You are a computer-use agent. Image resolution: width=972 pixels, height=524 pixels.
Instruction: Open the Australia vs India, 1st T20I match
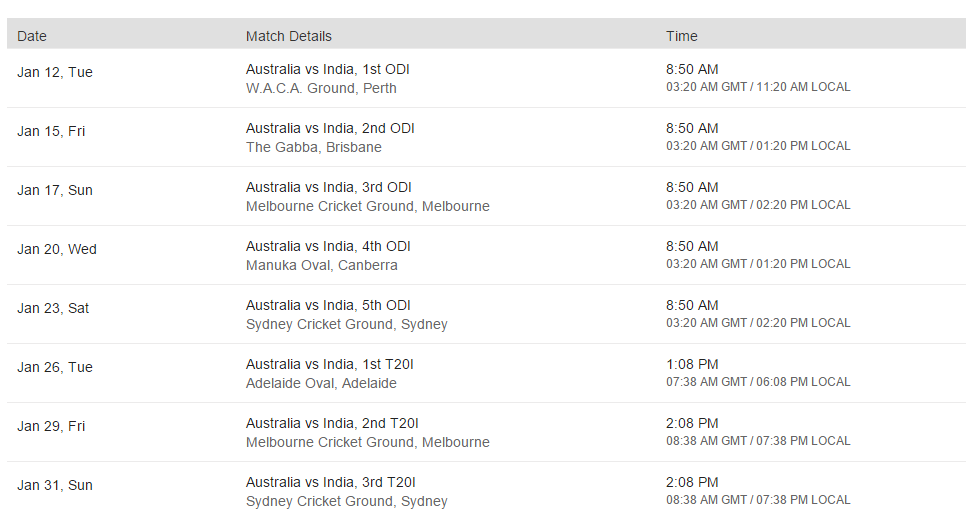330,365
